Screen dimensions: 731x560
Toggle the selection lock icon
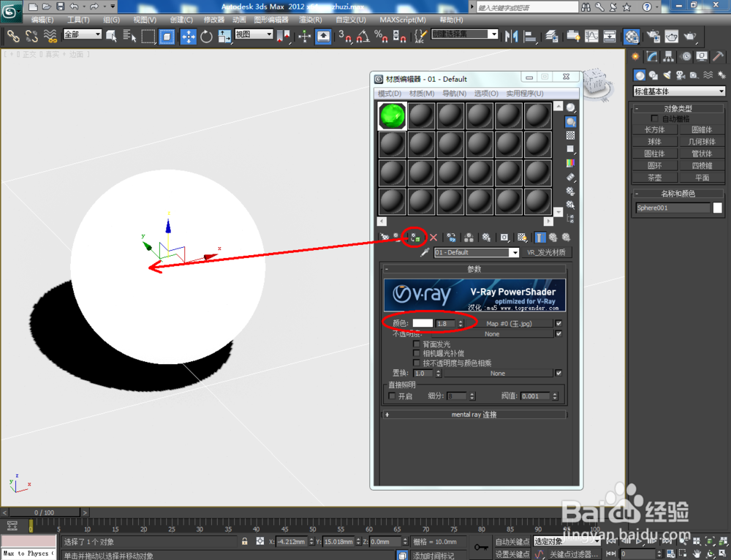[x=245, y=541]
